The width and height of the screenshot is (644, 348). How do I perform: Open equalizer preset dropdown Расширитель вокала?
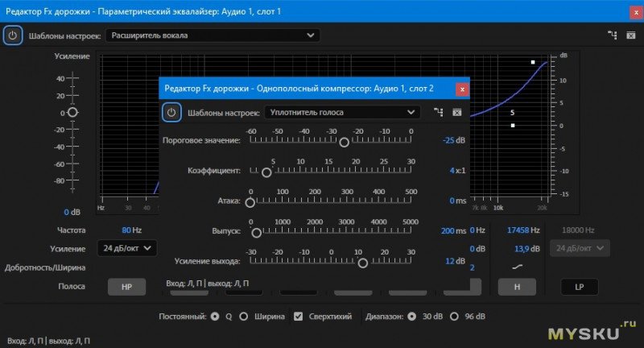click(213, 35)
